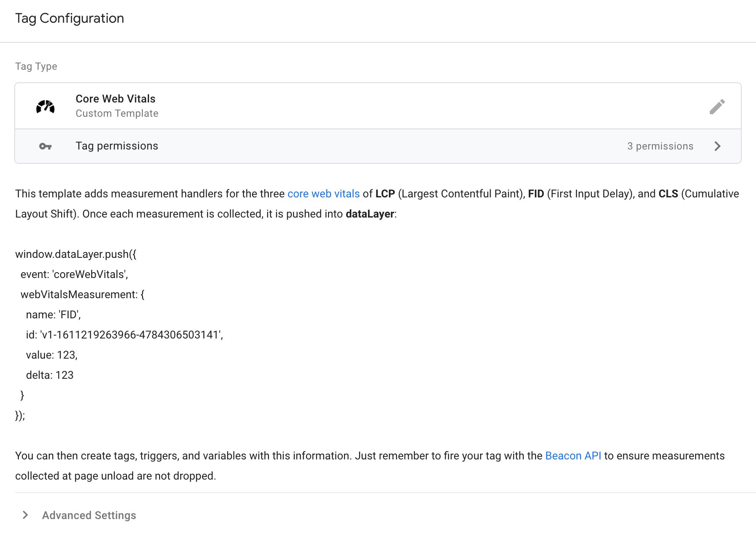This screenshot has width=756, height=535.
Task: Click the window.dataLayer.push code line
Action: (x=76, y=254)
